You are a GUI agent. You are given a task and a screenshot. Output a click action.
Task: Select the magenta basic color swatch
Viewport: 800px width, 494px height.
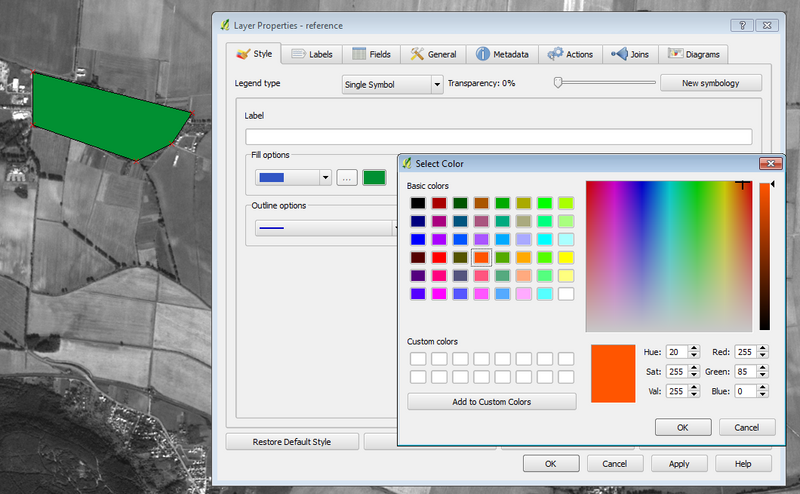point(439,294)
